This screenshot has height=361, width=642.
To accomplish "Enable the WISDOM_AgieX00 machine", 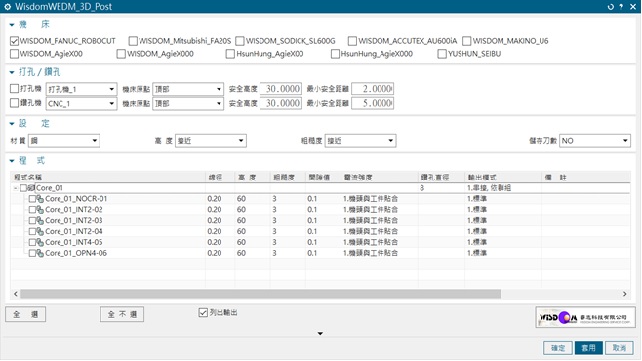I will (14, 54).
